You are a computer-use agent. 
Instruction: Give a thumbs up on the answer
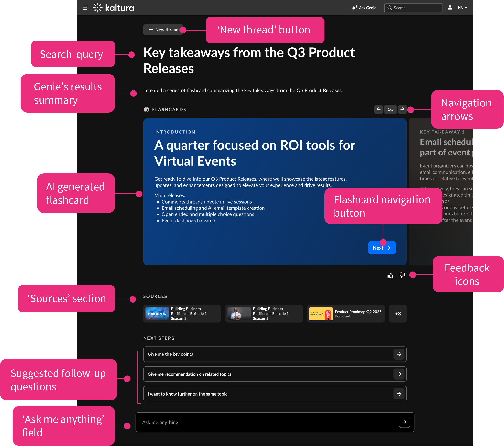click(x=390, y=275)
